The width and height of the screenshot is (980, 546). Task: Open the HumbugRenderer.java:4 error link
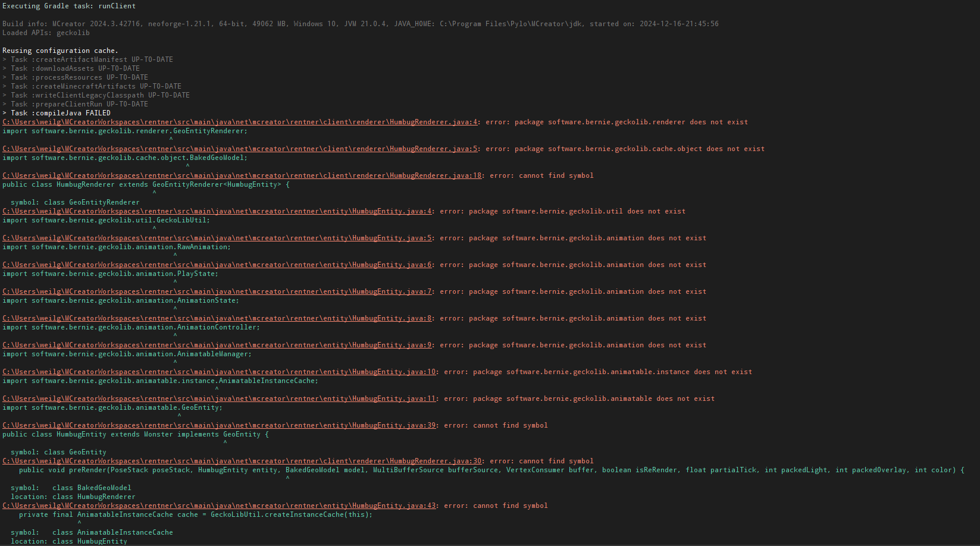[x=240, y=122]
